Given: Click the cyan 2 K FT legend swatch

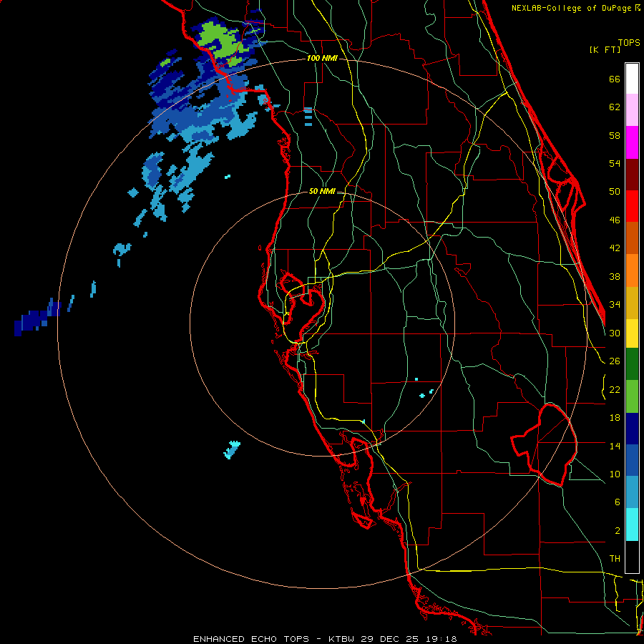Looking at the screenshot, I should tap(632, 525).
